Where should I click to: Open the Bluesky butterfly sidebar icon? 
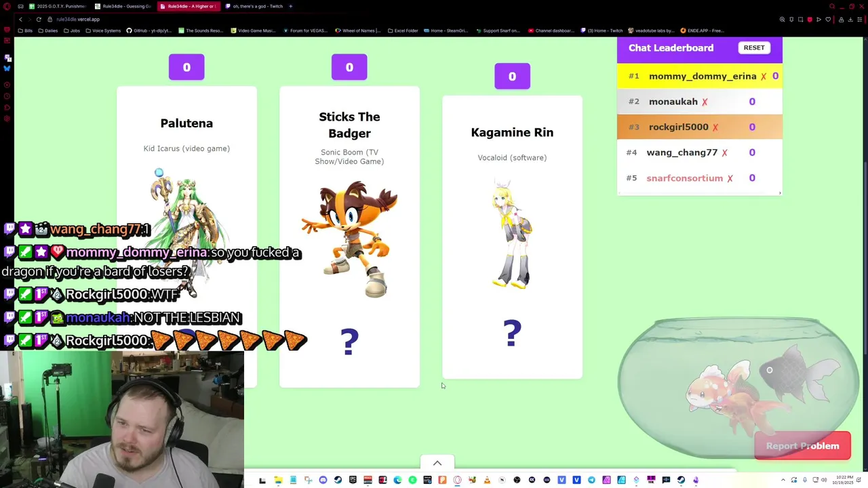[x=7, y=68]
